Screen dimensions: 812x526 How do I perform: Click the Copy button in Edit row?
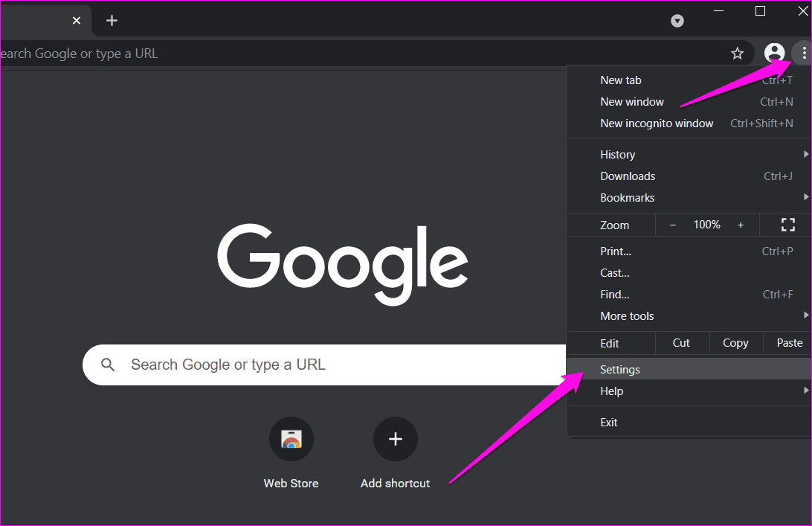point(735,343)
